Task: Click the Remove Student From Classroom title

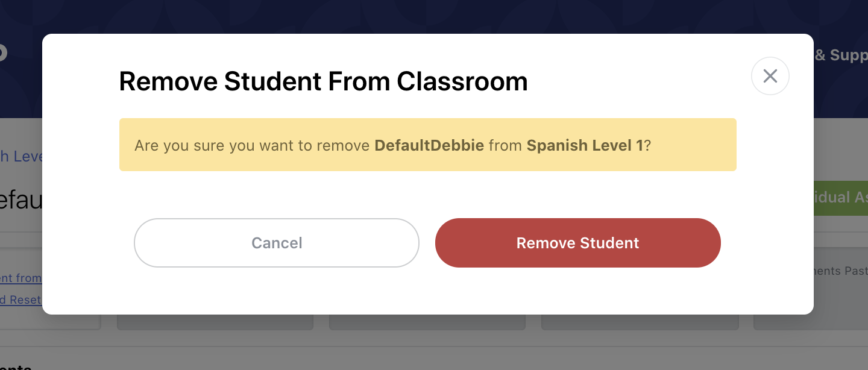Action: [324, 81]
